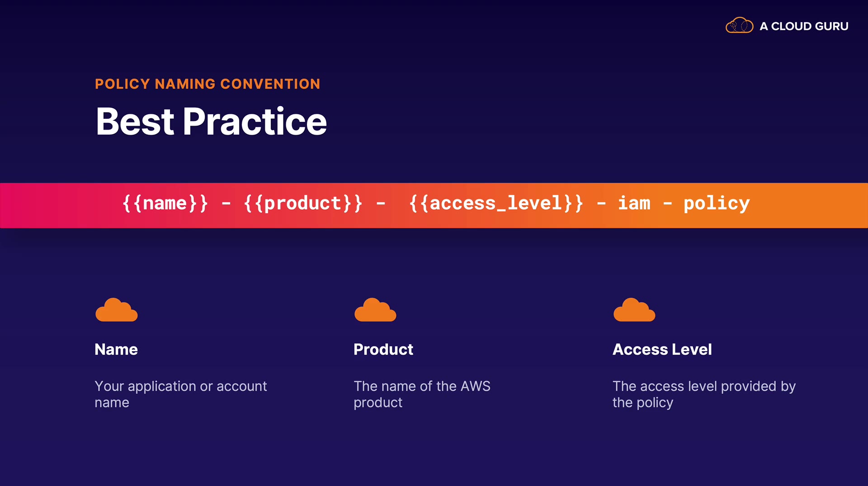Select the {{access_level}} placeholder in the banner

496,203
